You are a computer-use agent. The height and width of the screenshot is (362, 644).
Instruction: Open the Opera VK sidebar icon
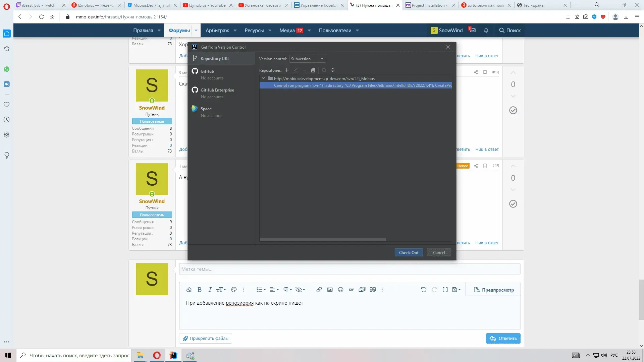pos(7,84)
